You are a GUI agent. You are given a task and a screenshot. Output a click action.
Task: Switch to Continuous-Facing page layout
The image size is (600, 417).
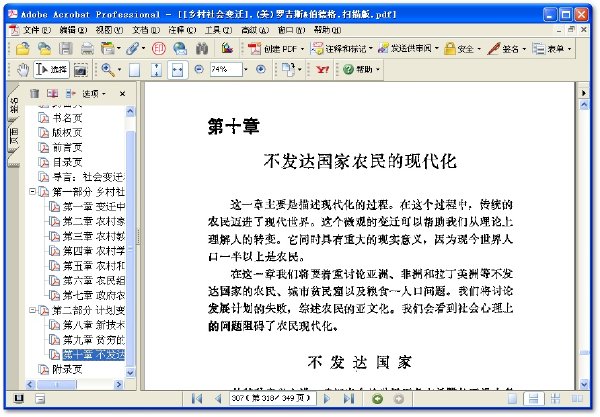(x=555, y=399)
